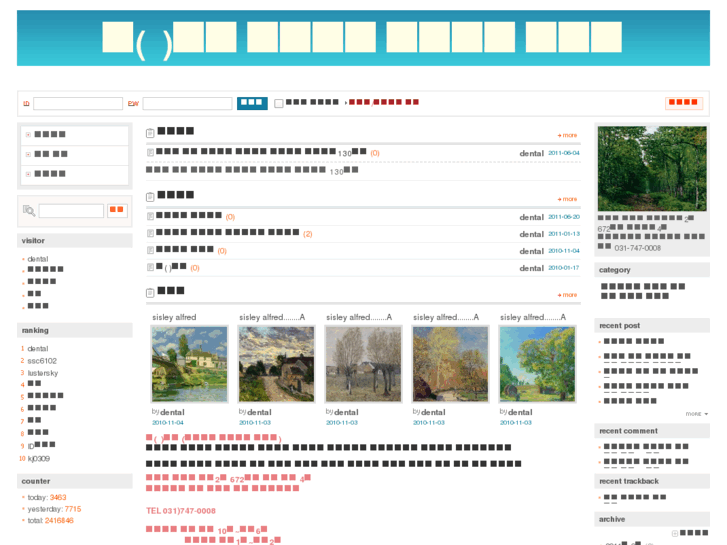Open post dated 2010-01-17
This screenshot has height=545, width=727.
click(171, 267)
